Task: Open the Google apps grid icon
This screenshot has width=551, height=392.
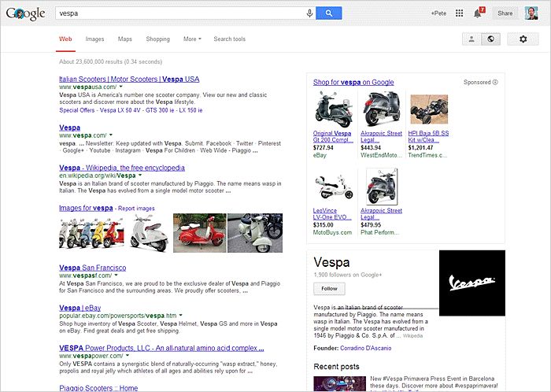Action: click(459, 13)
